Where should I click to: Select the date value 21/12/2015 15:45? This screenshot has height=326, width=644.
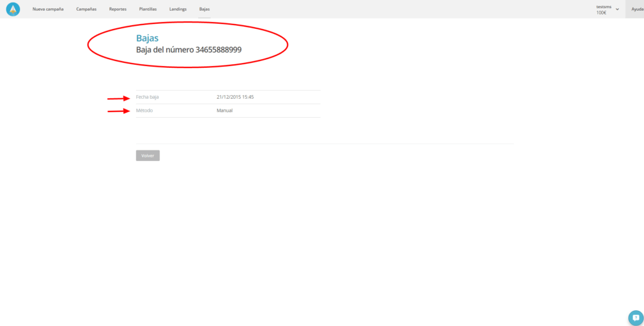point(235,97)
